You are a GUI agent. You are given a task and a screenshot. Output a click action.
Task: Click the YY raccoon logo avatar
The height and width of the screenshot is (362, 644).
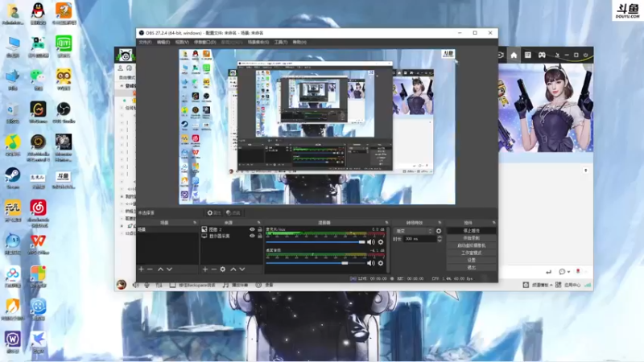click(x=125, y=55)
